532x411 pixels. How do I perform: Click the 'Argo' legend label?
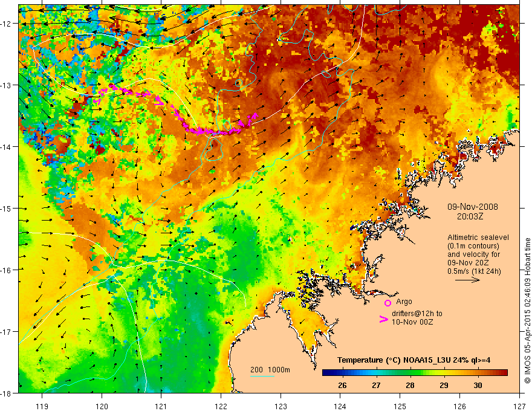pos(404,302)
